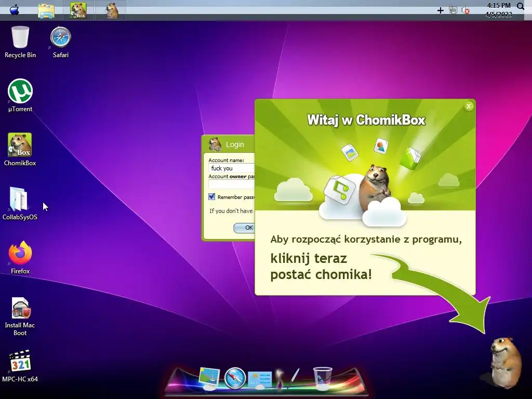Click the control panel card icon in dock
This screenshot has height=399, width=532.
pyautogui.click(x=260, y=380)
